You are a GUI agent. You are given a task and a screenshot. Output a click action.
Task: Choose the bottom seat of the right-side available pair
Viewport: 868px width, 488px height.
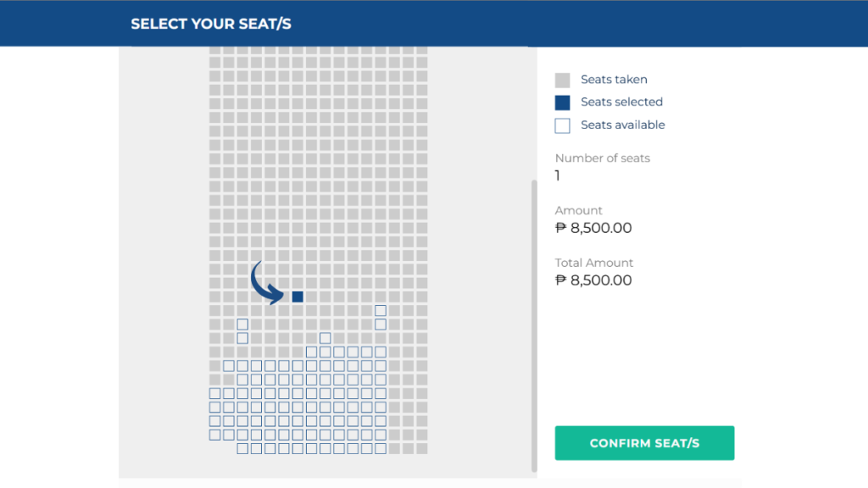381,324
